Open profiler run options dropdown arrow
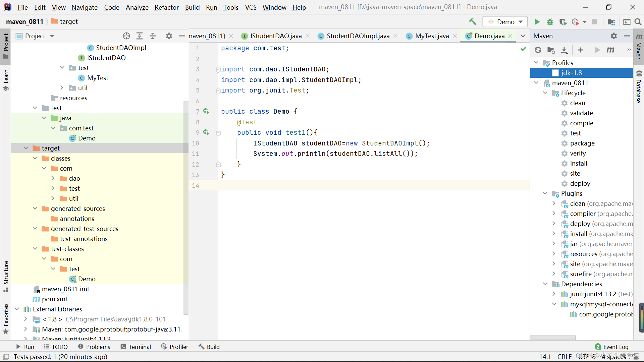Viewport: 644px width, 362px height. click(x=585, y=22)
